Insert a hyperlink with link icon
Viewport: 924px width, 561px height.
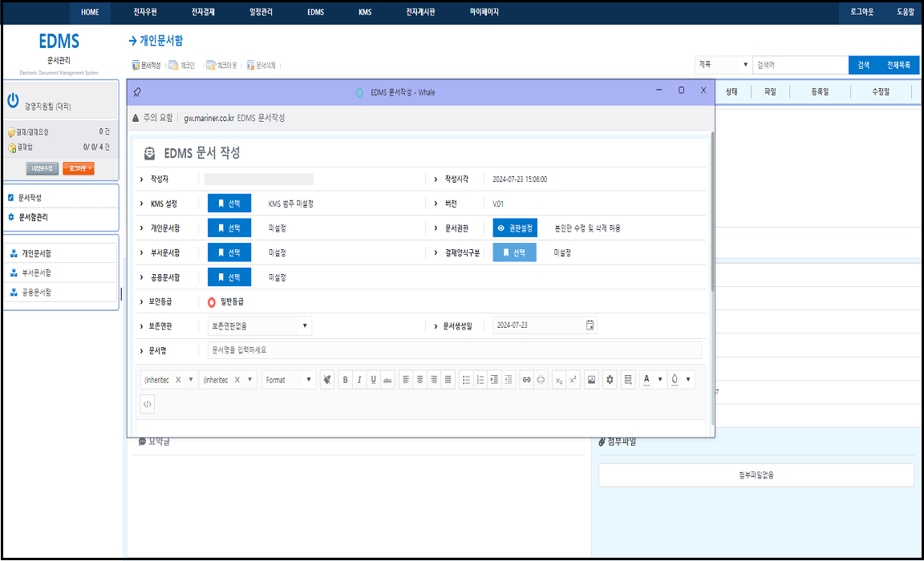click(527, 380)
